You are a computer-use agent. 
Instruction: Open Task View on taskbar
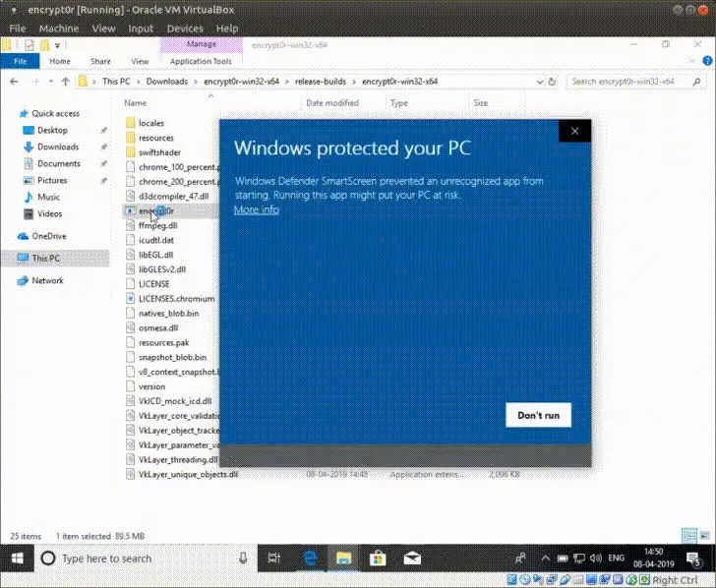click(x=274, y=559)
